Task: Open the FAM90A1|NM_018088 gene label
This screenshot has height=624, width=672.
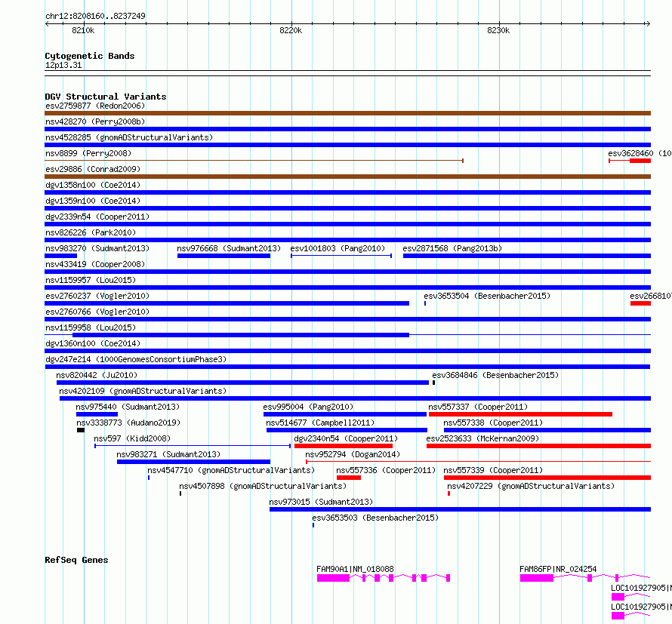Action: pos(355,569)
